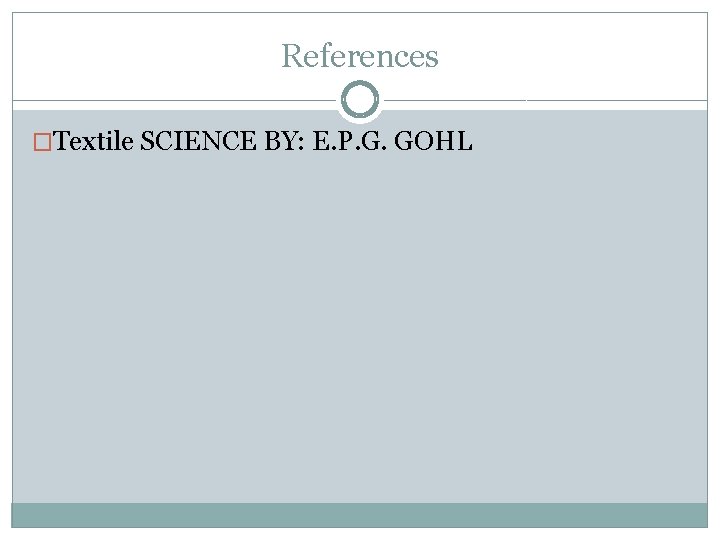Image resolution: width=720 pixels, height=540 pixels.
Task: Click the surname GOHL
Action: (433, 141)
